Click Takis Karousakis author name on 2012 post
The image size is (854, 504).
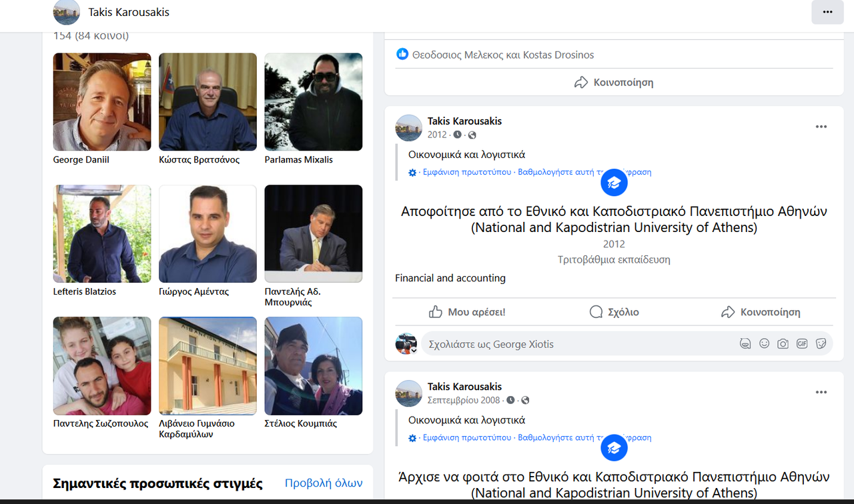click(x=464, y=121)
